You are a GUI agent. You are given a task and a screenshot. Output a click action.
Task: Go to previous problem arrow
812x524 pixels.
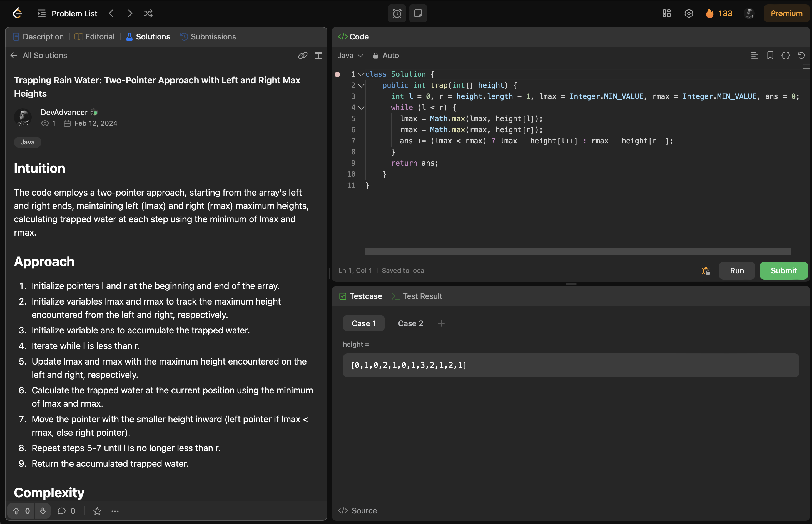(111, 13)
